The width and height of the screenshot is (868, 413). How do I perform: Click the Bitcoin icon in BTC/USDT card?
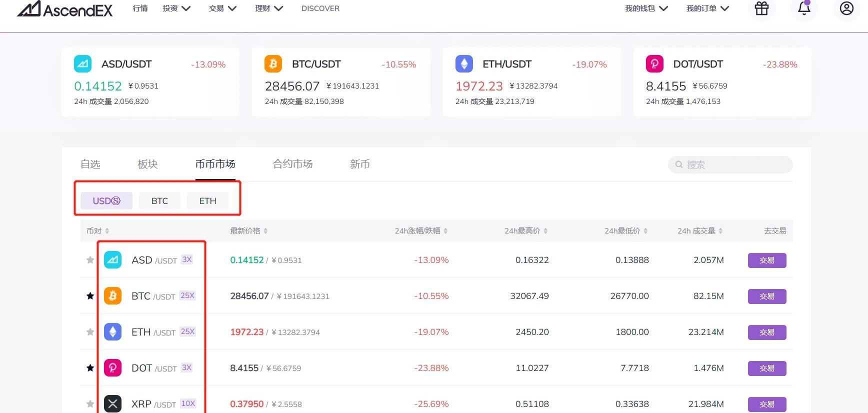pyautogui.click(x=273, y=64)
